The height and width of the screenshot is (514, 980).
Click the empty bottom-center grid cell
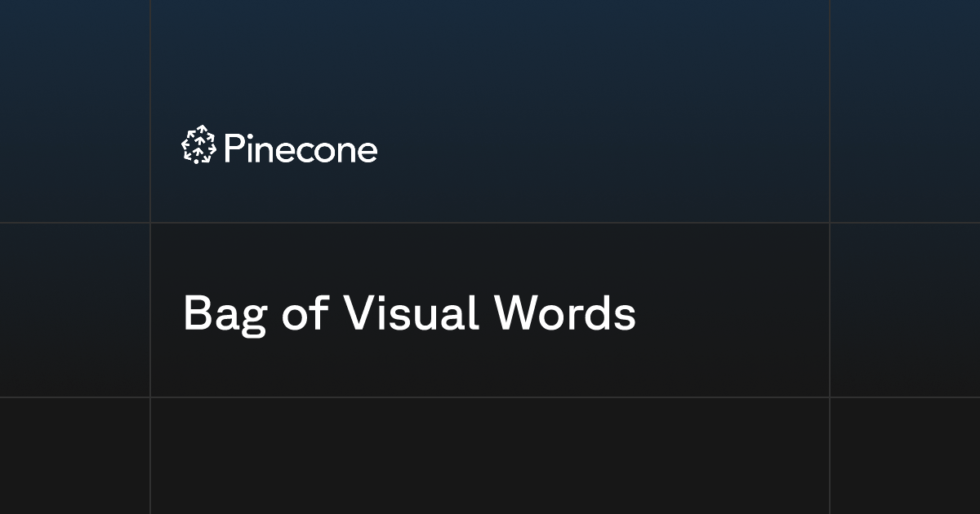[490, 455]
